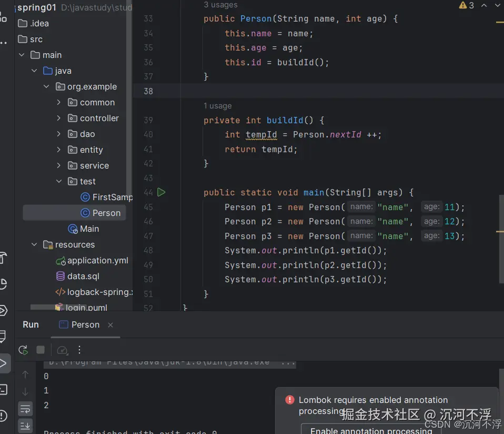Open the Problems sidebar icon
The height and width of the screenshot is (434, 504).
click(3, 416)
